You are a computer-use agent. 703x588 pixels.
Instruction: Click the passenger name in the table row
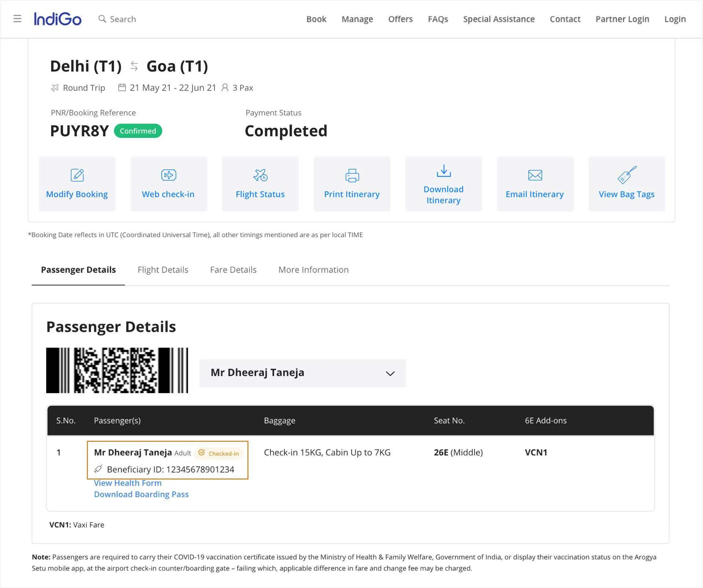click(133, 452)
